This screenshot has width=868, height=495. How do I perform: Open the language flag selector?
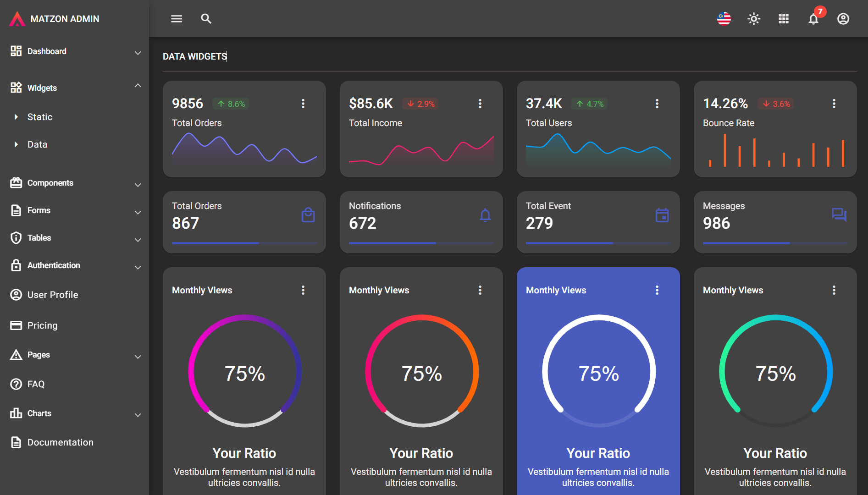pos(724,19)
